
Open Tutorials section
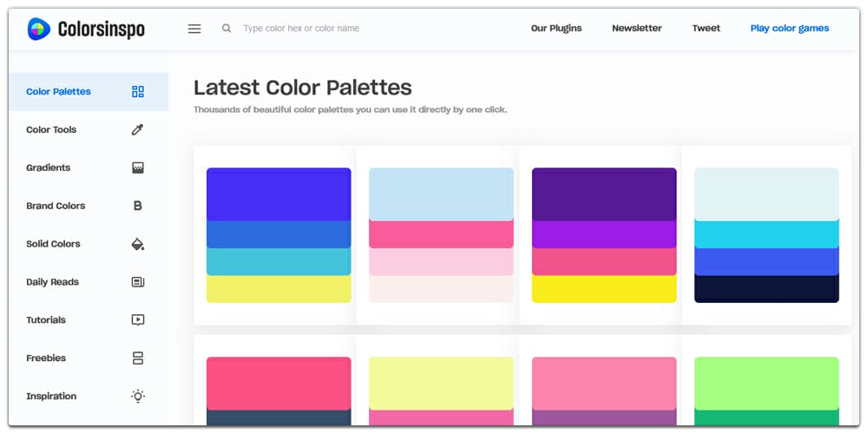46,320
